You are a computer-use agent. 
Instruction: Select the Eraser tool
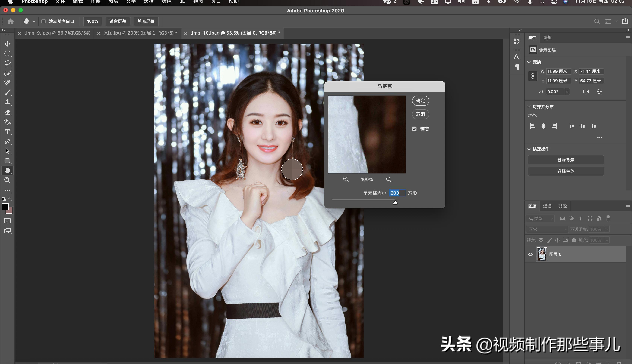click(7, 112)
